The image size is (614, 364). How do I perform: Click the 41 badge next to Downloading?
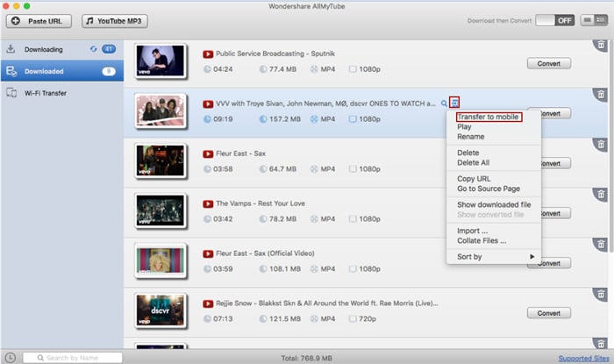click(109, 49)
